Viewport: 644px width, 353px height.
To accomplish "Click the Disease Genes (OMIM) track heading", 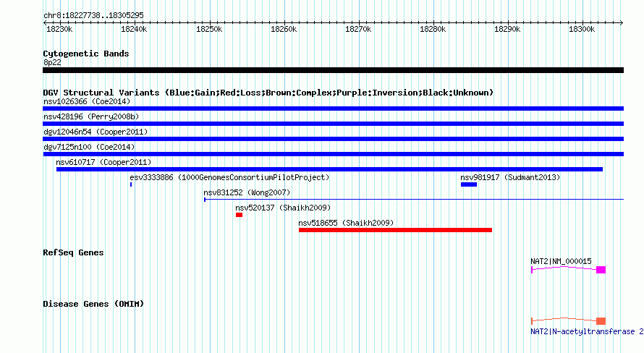I will coord(93,304).
